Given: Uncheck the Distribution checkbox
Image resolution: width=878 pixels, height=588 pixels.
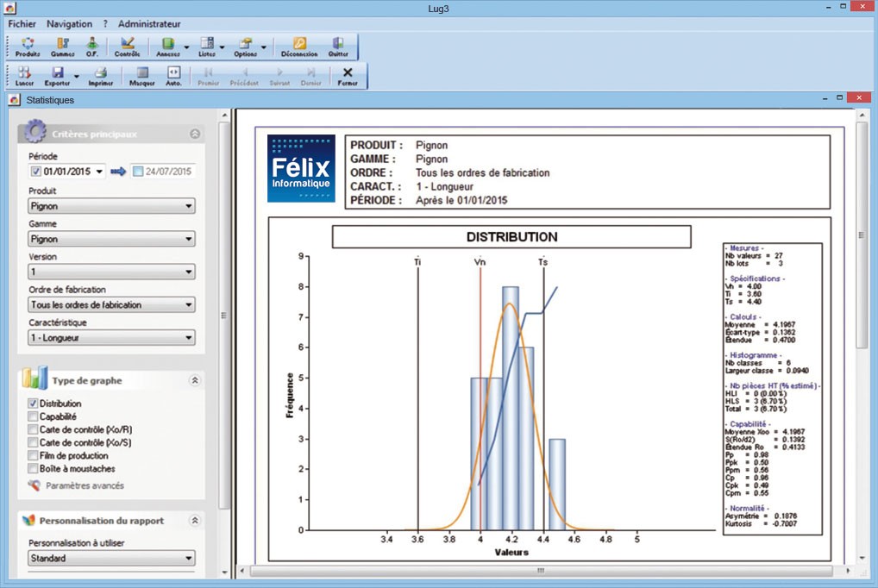Looking at the screenshot, I should 34,403.
